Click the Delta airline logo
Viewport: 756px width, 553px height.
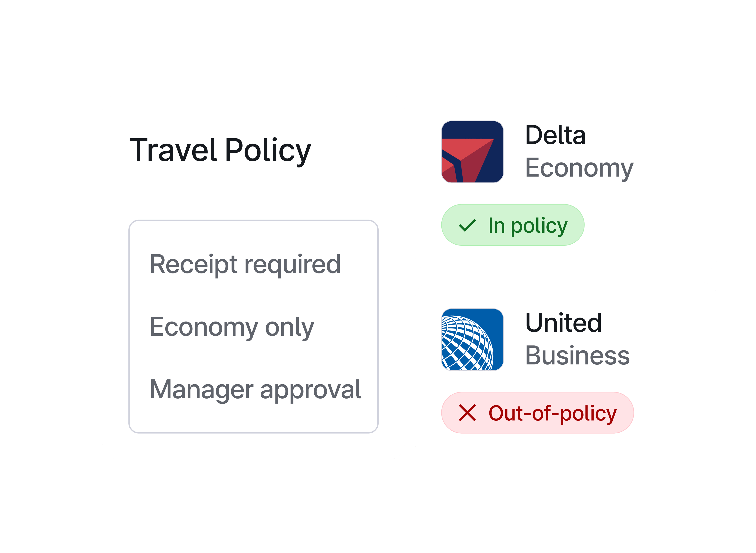472,152
